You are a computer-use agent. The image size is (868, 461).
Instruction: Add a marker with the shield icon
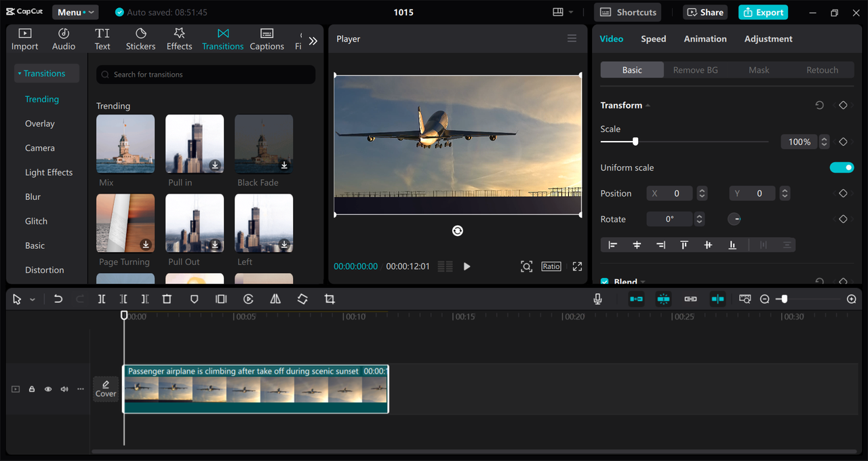point(194,299)
